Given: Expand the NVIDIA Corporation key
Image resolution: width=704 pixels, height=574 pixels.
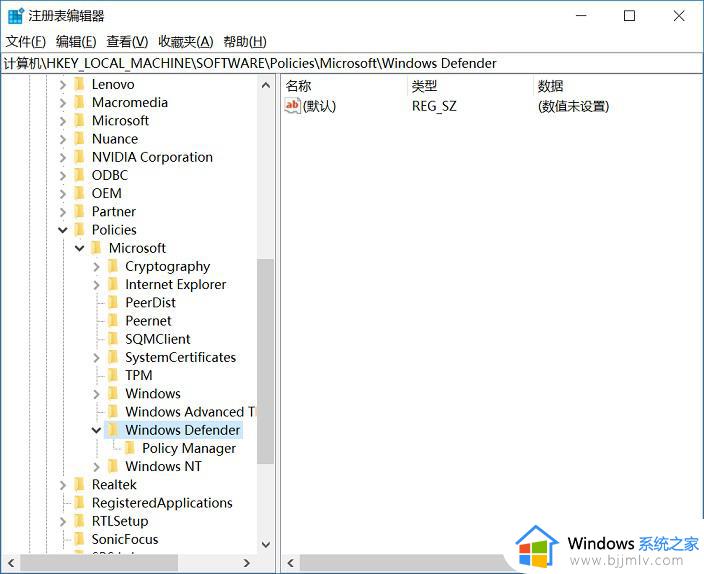Looking at the screenshot, I should coord(63,157).
